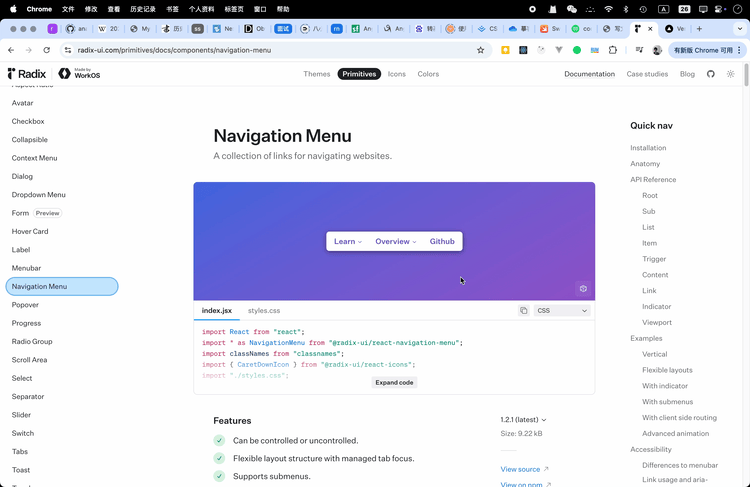Switch to the styles.css code tab
Screen dimensions: 750x487
coord(264,310)
